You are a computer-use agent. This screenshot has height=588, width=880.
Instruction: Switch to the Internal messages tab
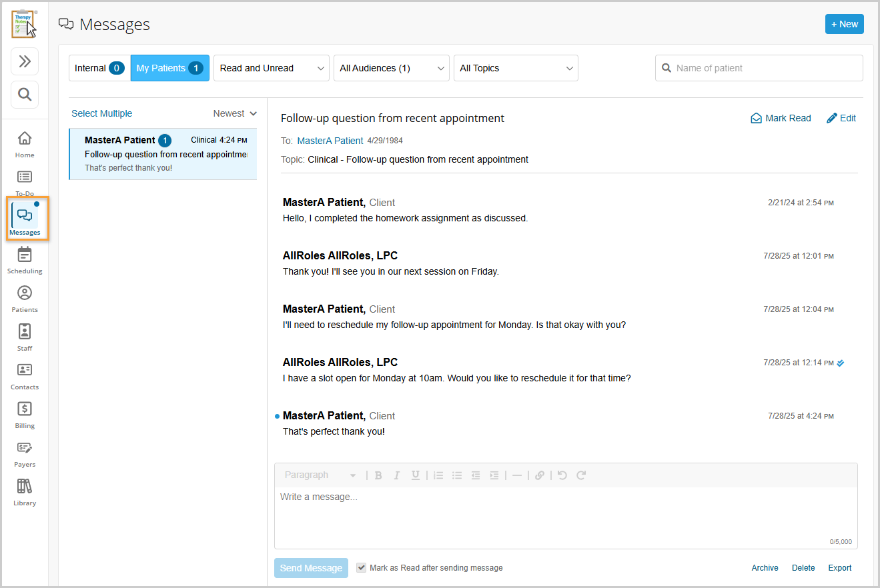coord(99,67)
